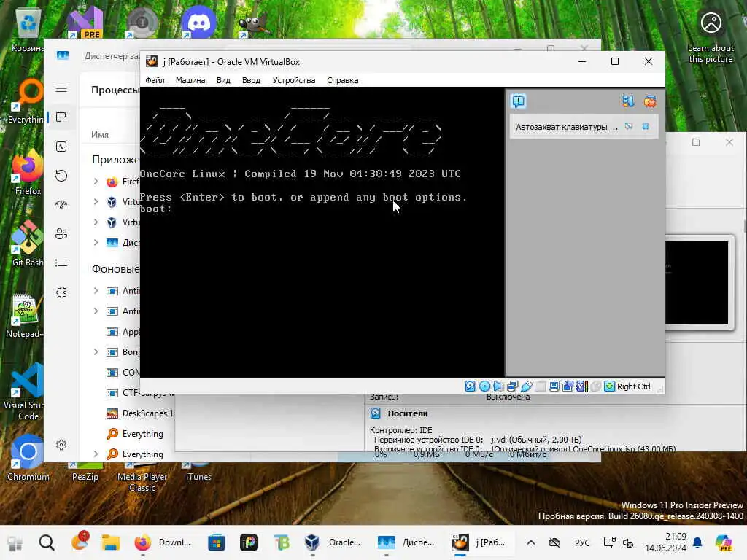Click the hard disk activity indicator in VirtualBox status bar
The height and width of the screenshot is (560, 747).
pyautogui.click(x=471, y=386)
